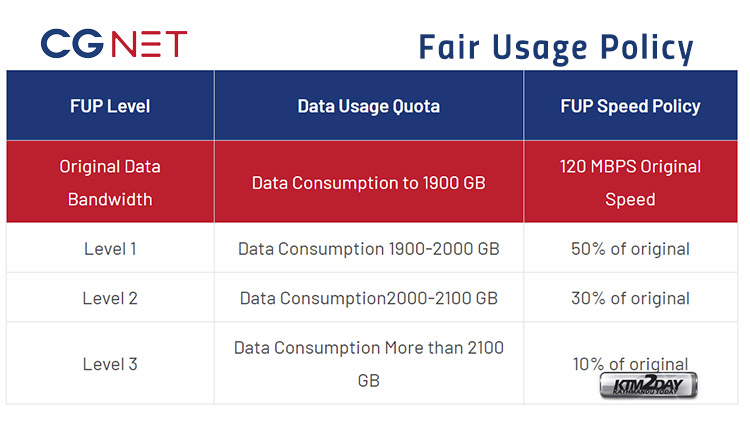
Task: Select the FUP Speed Policy header
Action: coord(630,106)
